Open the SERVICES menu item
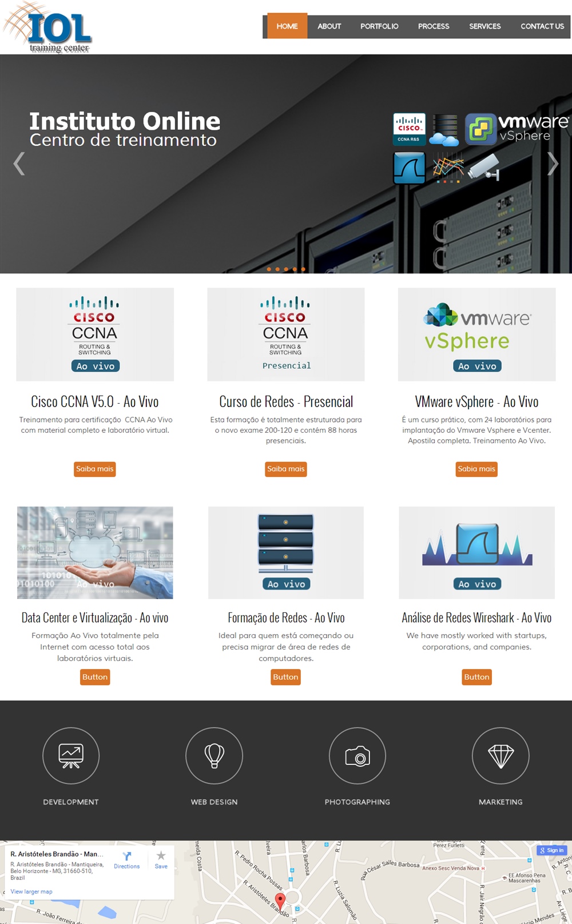Viewport: 572px width, 924px height. (485, 26)
